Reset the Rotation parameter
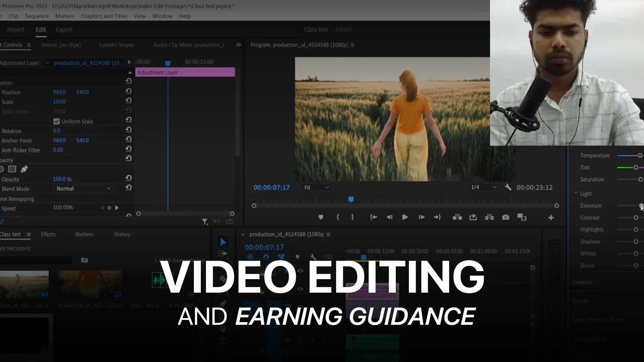The height and width of the screenshot is (362, 644). [x=128, y=130]
